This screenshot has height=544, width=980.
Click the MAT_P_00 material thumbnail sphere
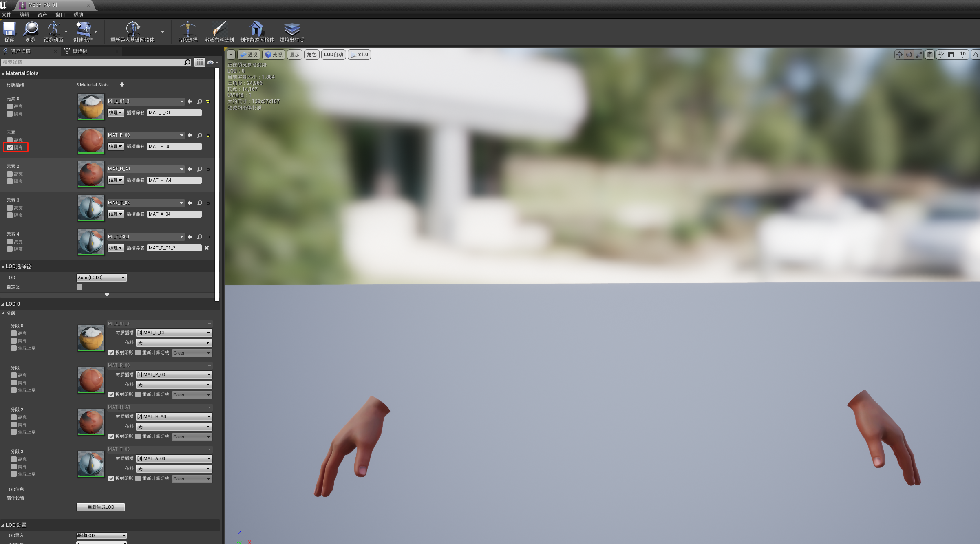[x=91, y=141]
